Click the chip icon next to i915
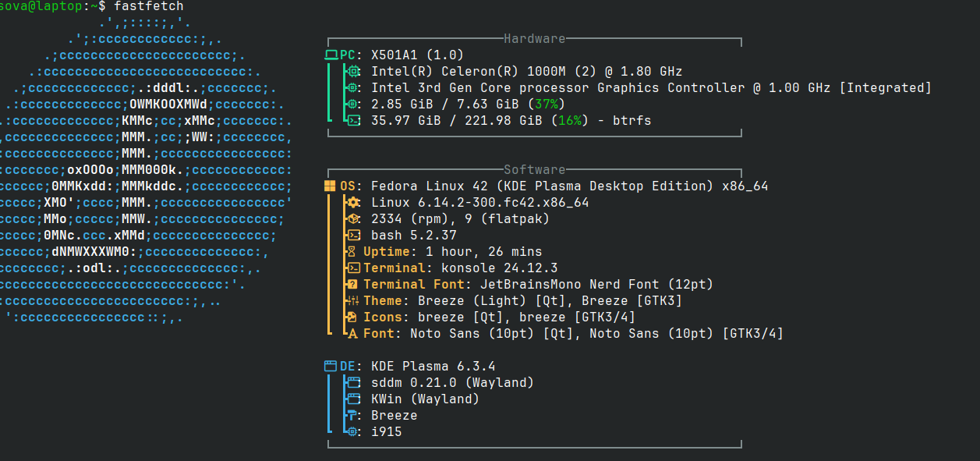This screenshot has height=461, width=980. coord(352,432)
